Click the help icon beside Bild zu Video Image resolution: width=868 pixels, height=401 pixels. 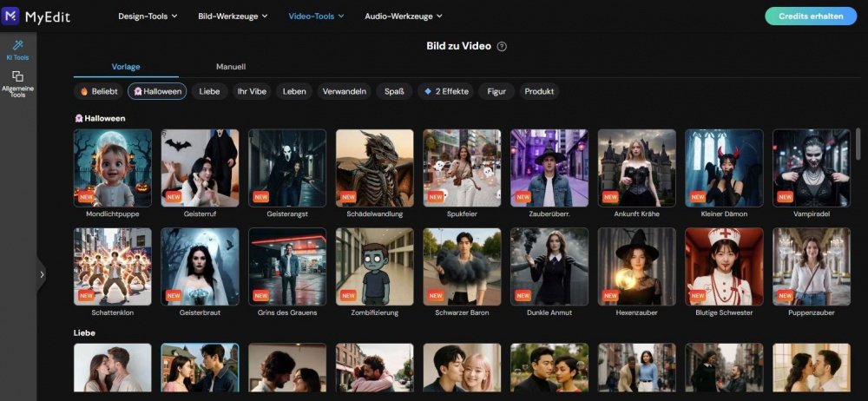(x=502, y=46)
